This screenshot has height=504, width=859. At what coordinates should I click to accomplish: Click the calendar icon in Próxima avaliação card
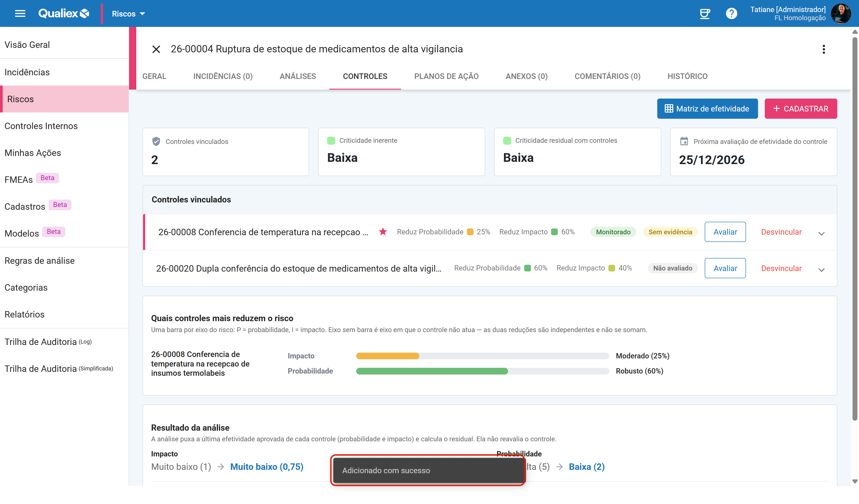click(684, 141)
